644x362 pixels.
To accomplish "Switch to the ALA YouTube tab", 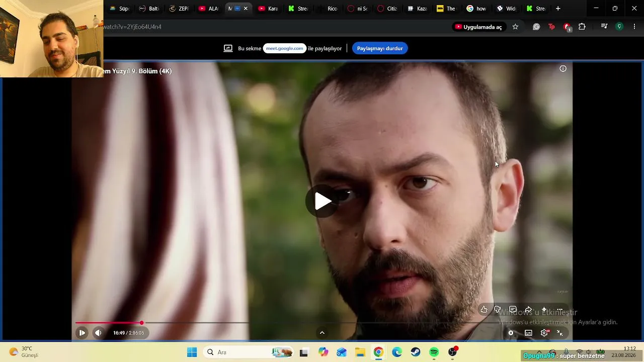I will (209, 9).
